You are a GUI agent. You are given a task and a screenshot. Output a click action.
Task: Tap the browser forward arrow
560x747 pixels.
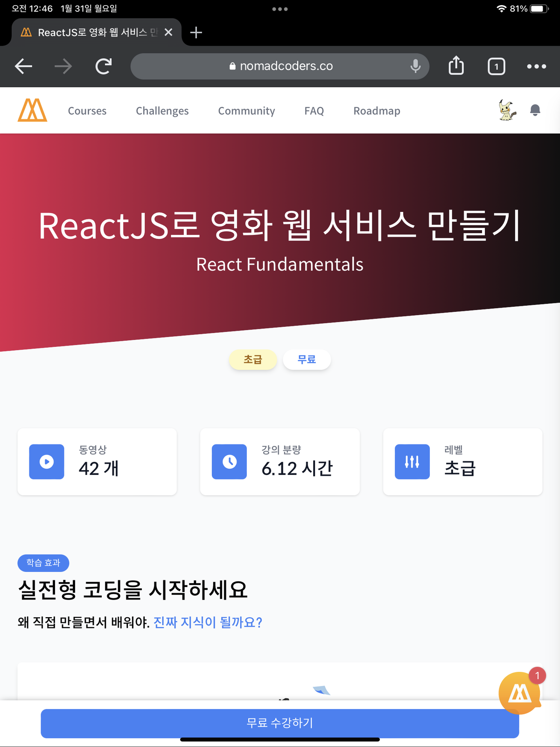pos(63,66)
